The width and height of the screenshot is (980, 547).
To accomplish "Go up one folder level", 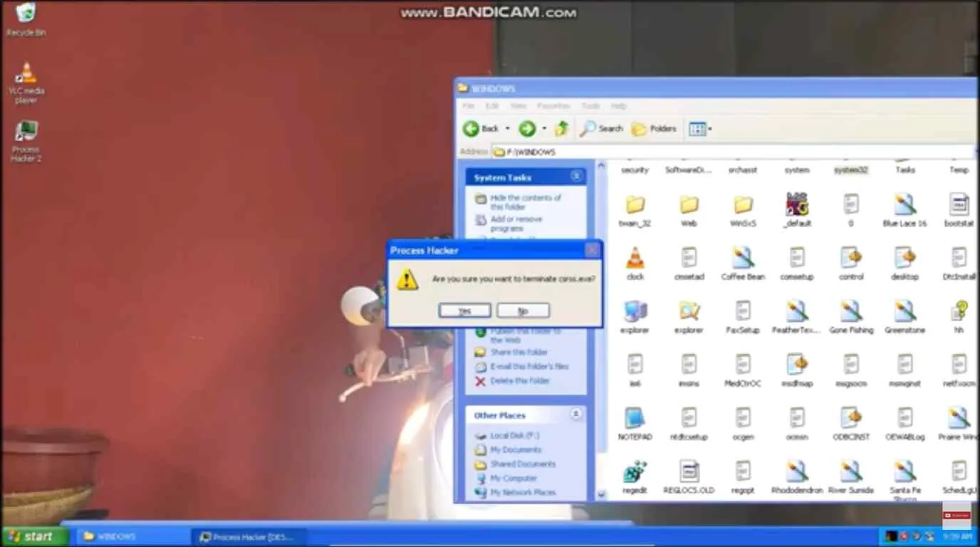I will (562, 129).
